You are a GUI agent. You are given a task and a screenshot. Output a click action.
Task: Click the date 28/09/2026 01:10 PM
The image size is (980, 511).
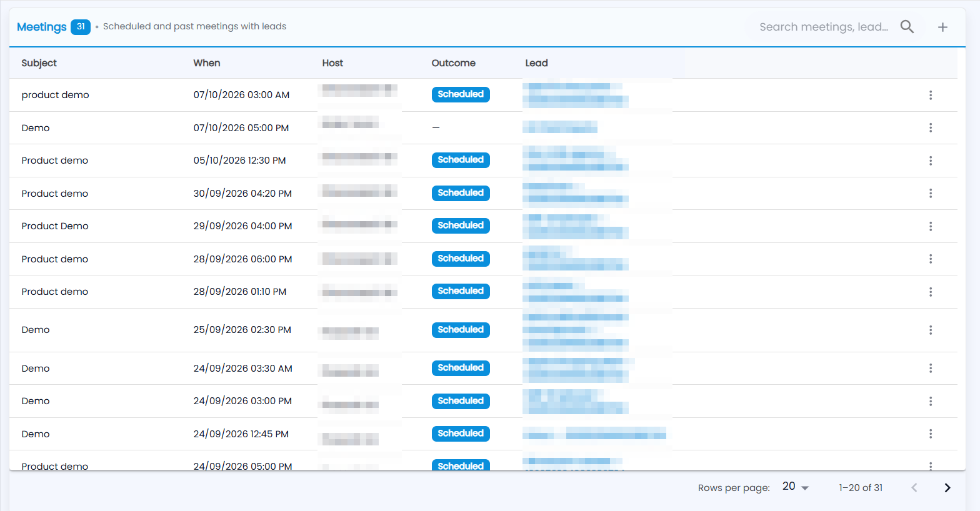[240, 292]
